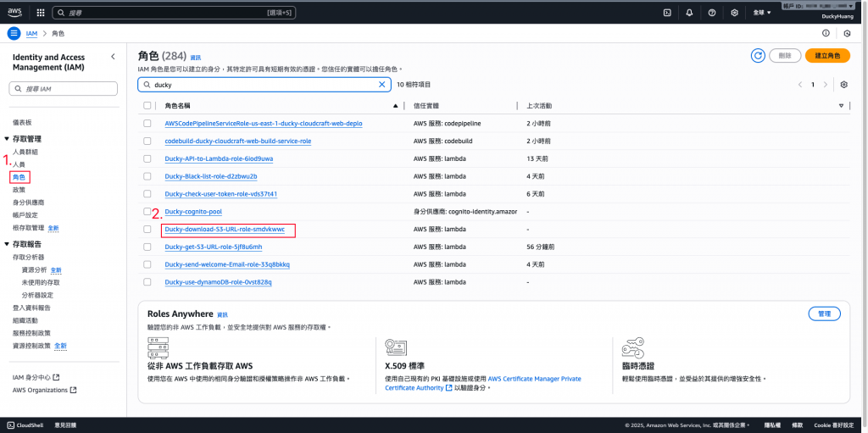This screenshot has width=868, height=433.
Task: Open 根存取管理 in the sidebar
Action: tap(28, 228)
